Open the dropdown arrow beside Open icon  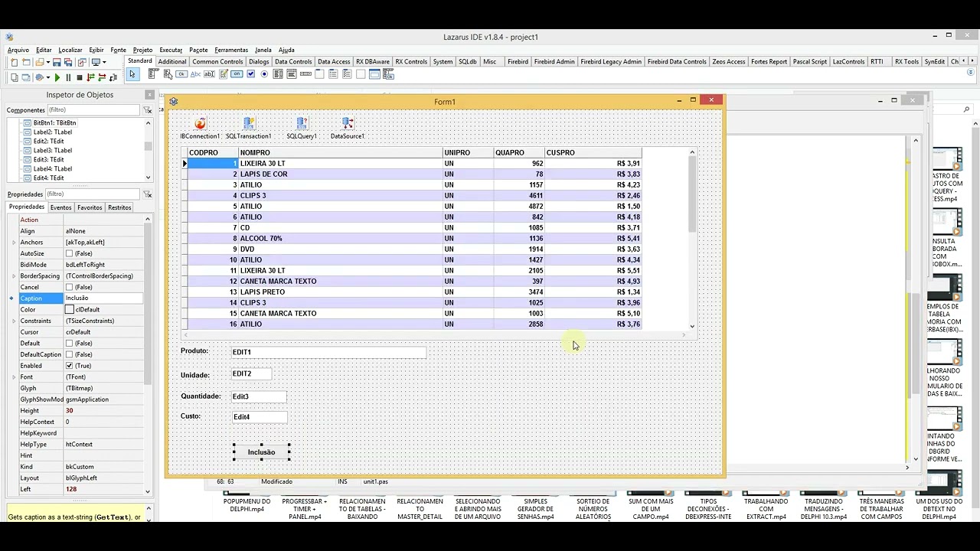[48, 62]
